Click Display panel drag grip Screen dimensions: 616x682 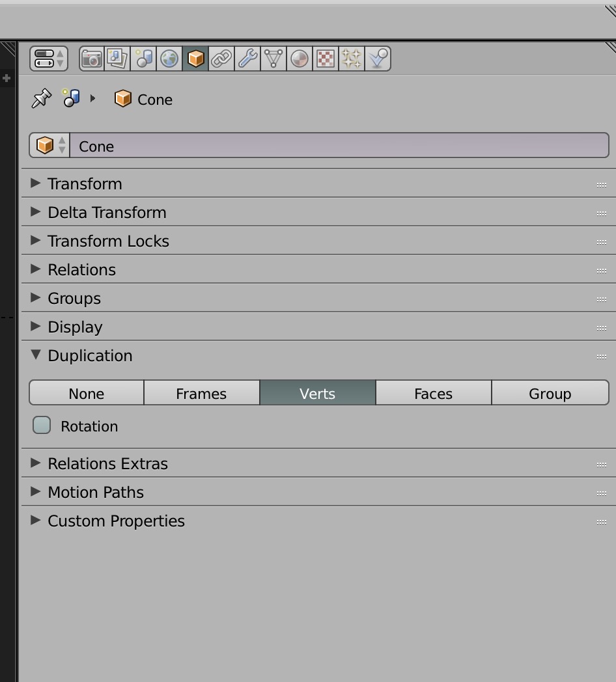(602, 328)
